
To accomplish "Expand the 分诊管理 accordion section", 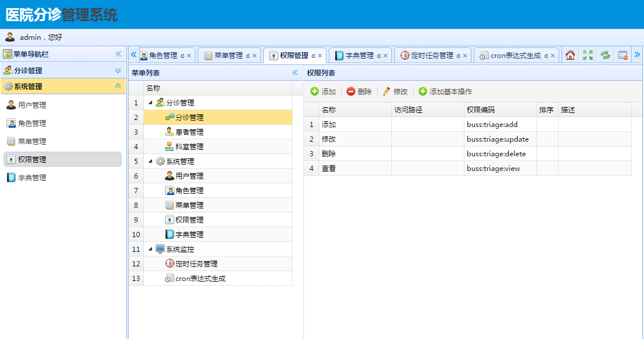I will coord(118,70).
